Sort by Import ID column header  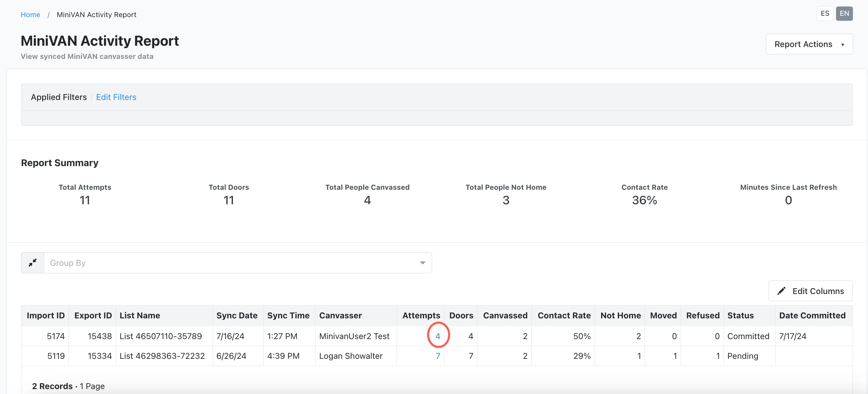click(x=45, y=315)
